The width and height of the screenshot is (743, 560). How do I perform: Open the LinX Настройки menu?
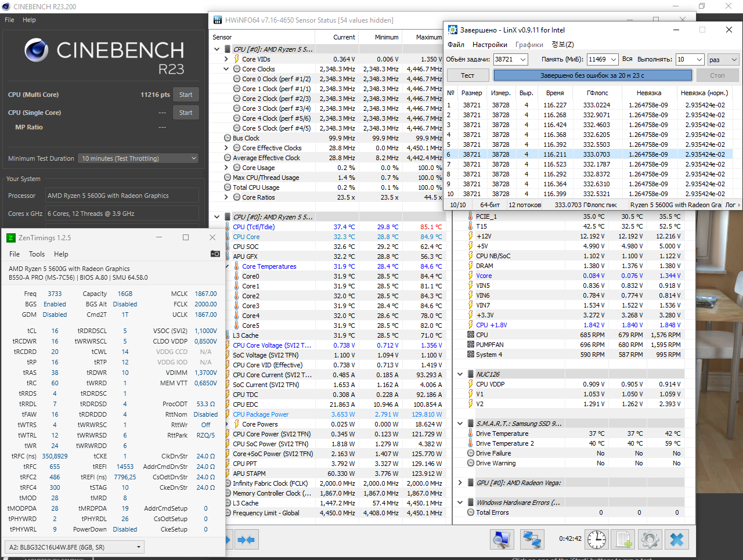(x=490, y=45)
